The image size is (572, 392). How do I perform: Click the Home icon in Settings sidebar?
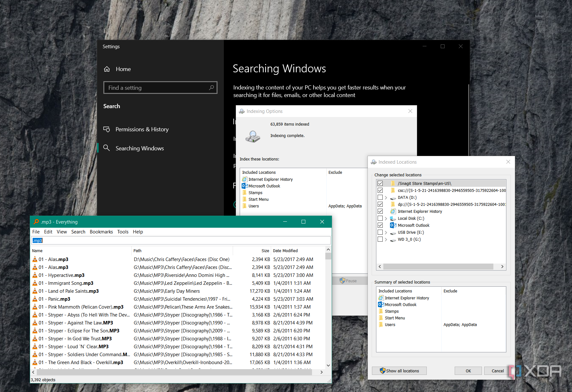coord(107,69)
